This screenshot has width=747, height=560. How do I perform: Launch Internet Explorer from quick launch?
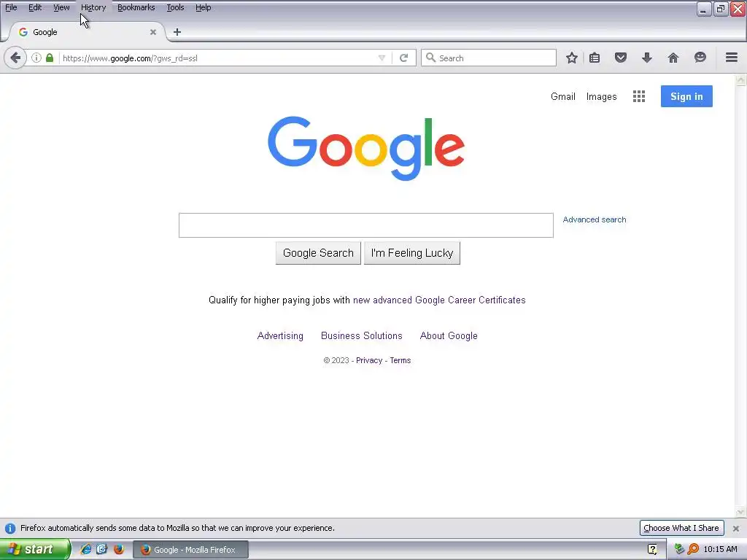click(x=86, y=549)
